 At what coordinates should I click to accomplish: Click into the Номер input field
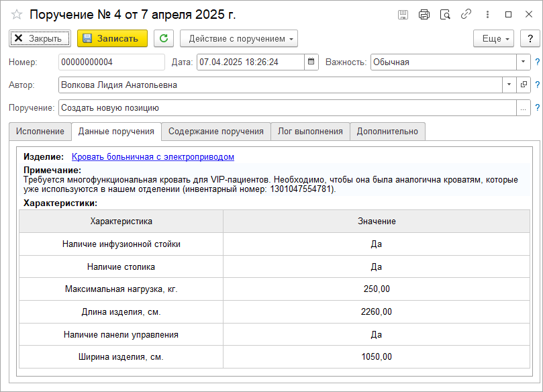click(x=111, y=62)
